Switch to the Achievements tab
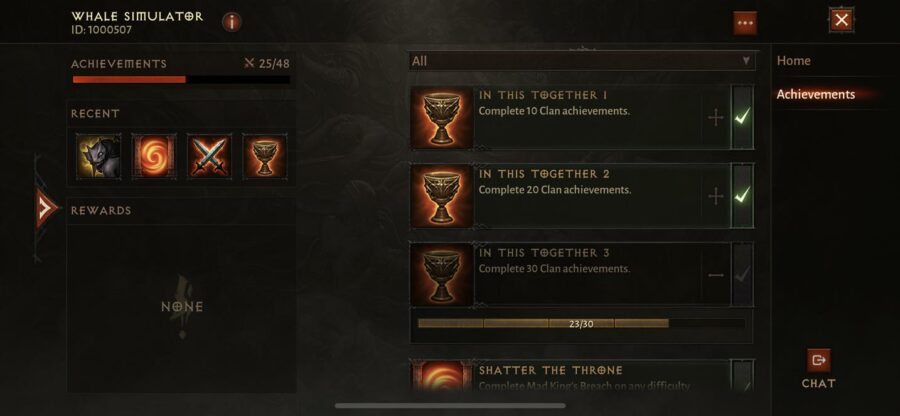This screenshot has height=416, width=900. pyautogui.click(x=816, y=94)
